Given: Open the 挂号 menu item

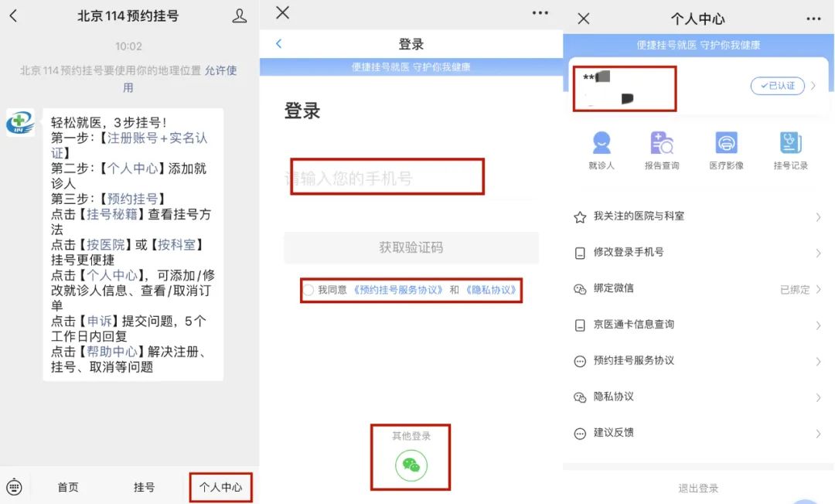Looking at the screenshot, I should [144, 487].
